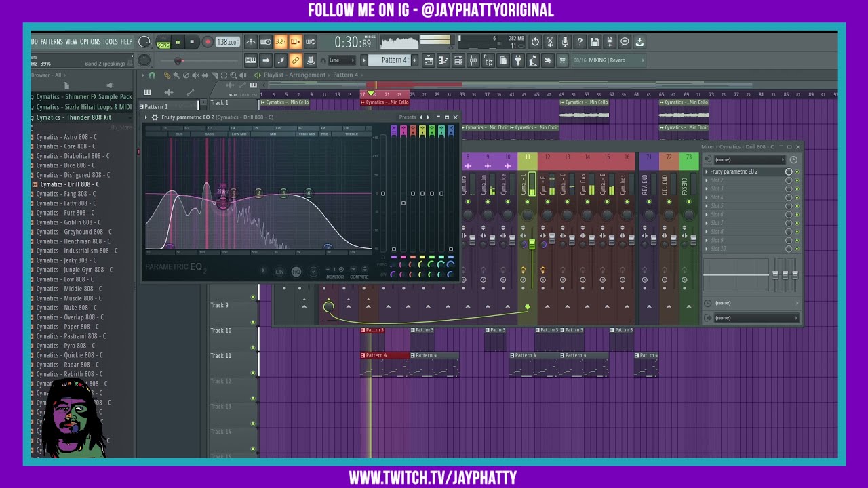This screenshot has width=868, height=488.
Task: Go to previous preset arrow in EQ
Action: [x=420, y=117]
